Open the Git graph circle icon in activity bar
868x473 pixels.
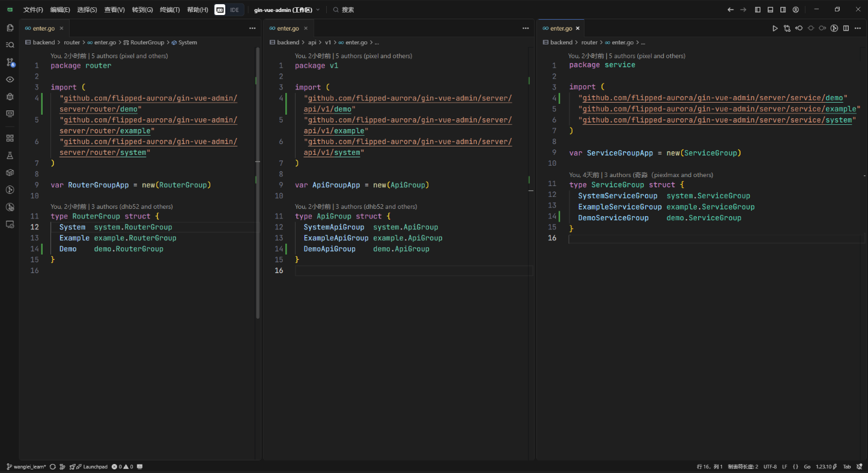click(x=10, y=190)
